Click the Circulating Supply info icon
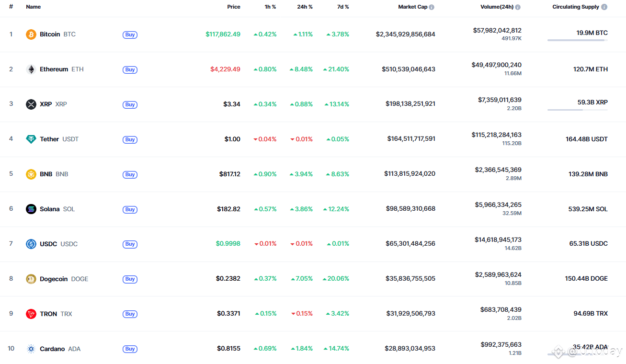The width and height of the screenshot is (626, 364). point(604,7)
